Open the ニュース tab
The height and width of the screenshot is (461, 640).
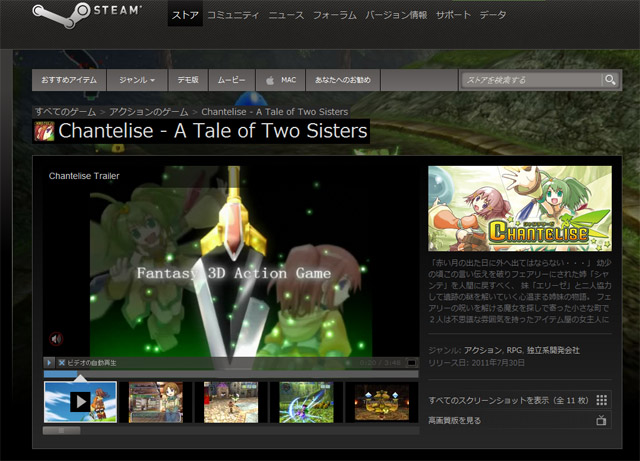286,15
